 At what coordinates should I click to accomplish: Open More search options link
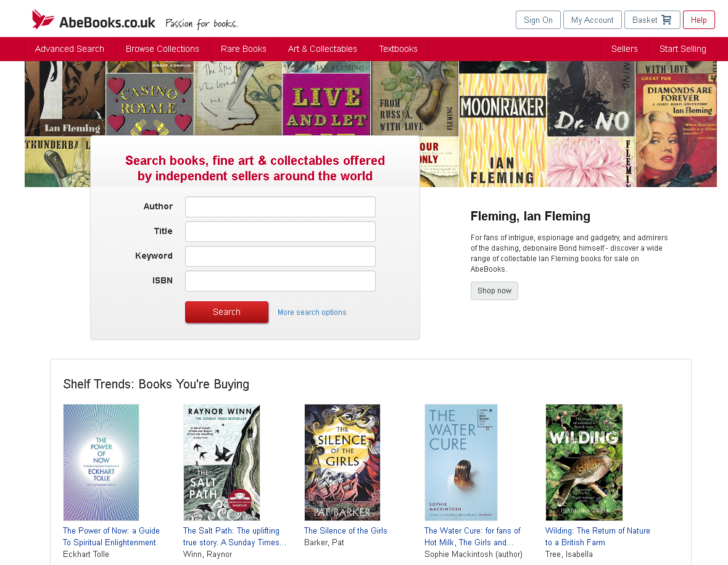tap(312, 312)
